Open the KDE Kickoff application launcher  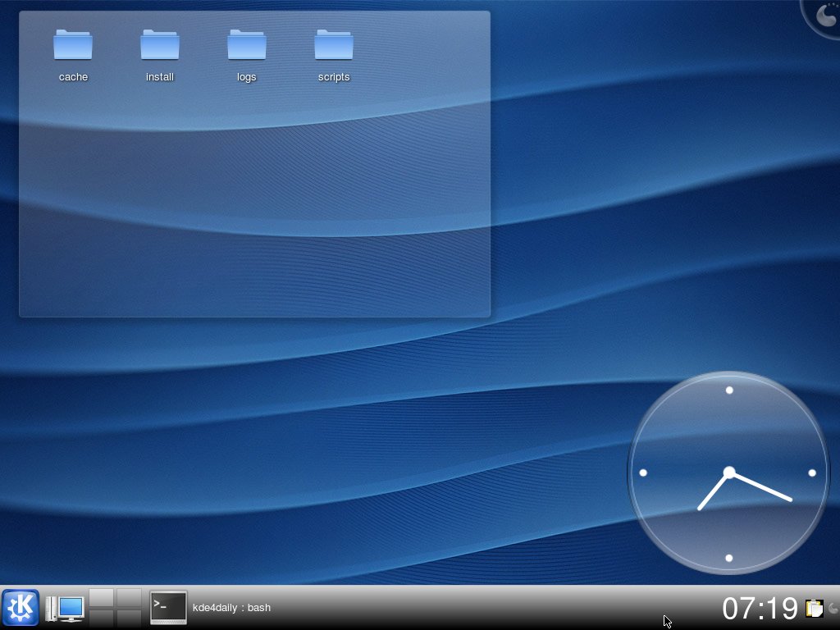(x=21, y=608)
